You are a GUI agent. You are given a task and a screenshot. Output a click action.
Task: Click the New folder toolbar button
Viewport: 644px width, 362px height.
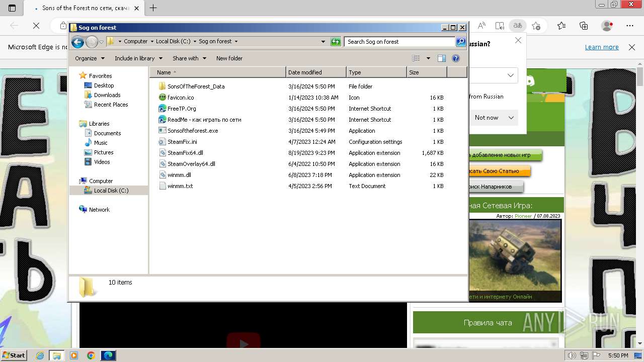point(229,58)
